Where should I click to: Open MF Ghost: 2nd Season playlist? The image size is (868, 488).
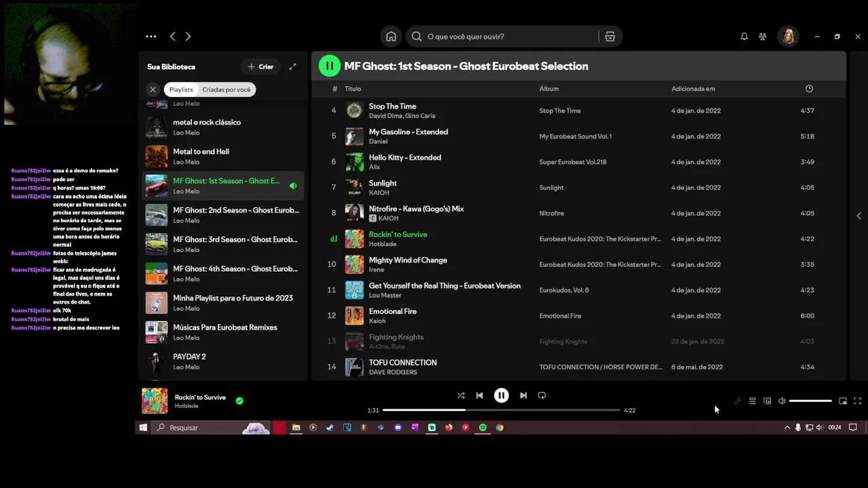click(x=222, y=215)
